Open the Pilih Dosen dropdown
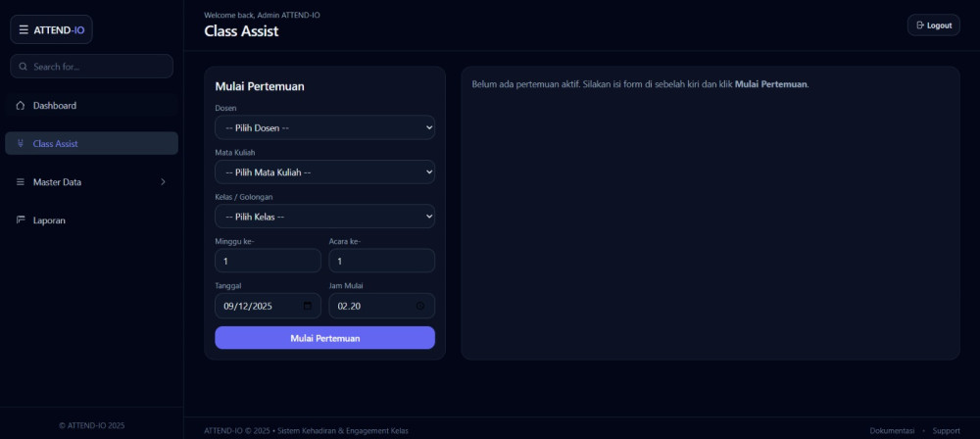This screenshot has height=439, width=980. click(x=324, y=127)
